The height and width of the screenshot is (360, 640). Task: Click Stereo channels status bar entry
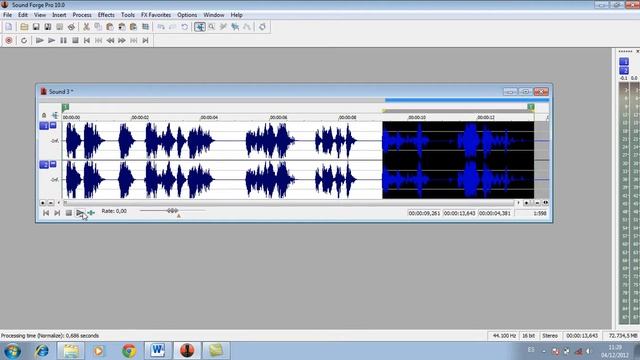(550, 336)
